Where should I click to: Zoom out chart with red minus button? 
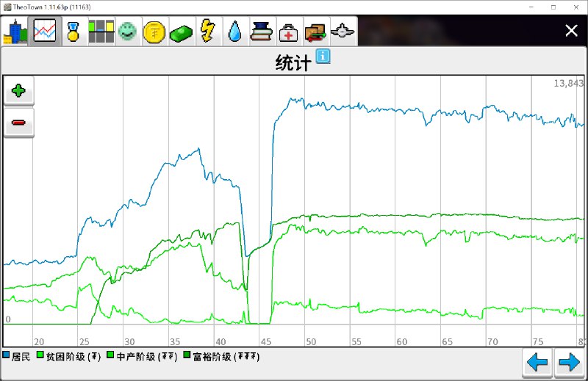pos(19,123)
